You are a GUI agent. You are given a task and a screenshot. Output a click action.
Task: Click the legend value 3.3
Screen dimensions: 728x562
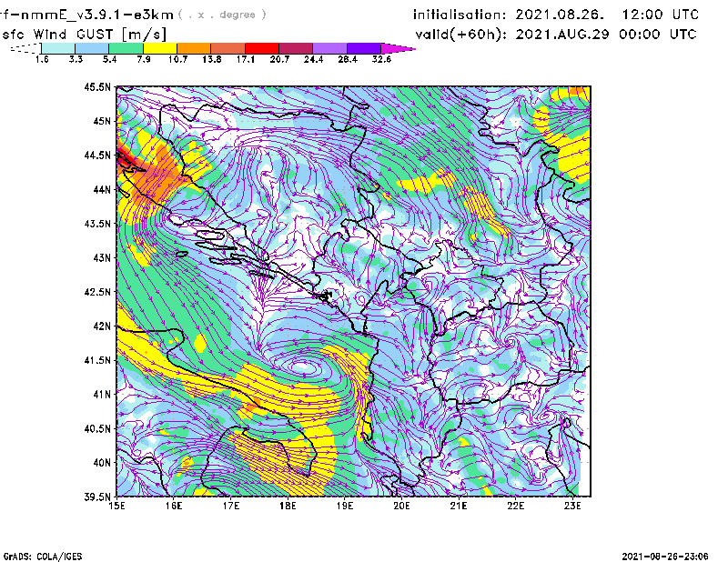(76, 59)
